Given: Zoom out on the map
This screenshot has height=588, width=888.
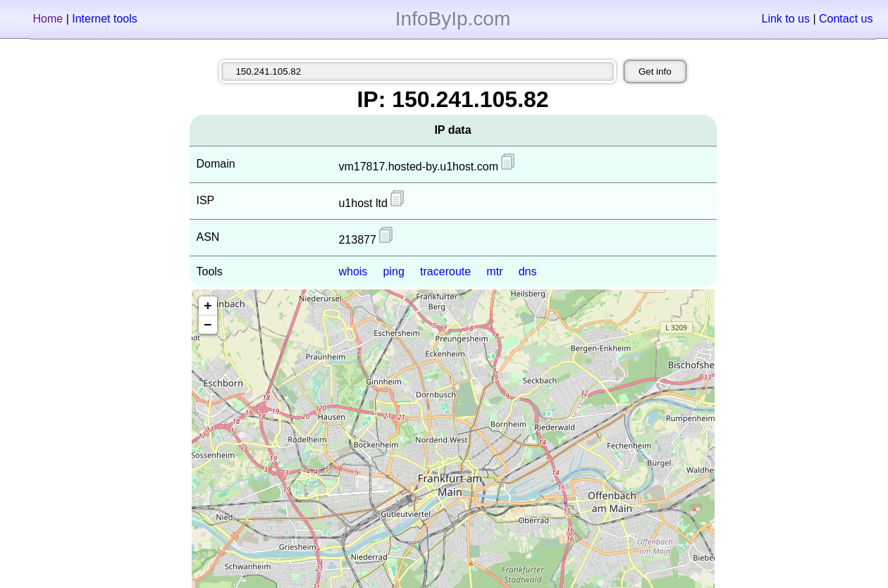Looking at the screenshot, I should 208,325.
